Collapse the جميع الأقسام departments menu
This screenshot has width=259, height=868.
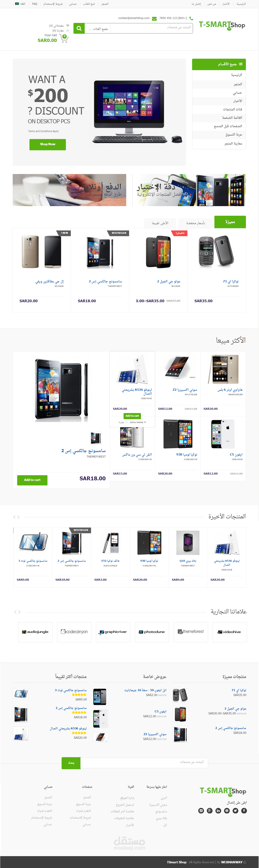click(x=219, y=64)
